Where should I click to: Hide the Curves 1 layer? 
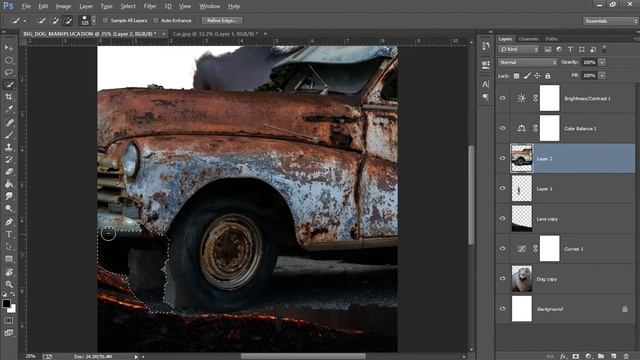point(502,249)
